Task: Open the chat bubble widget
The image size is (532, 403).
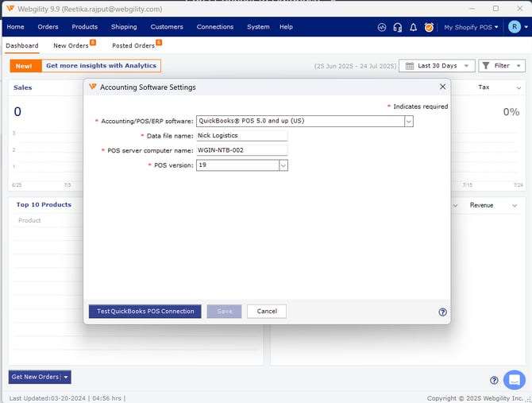Action: [x=514, y=379]
